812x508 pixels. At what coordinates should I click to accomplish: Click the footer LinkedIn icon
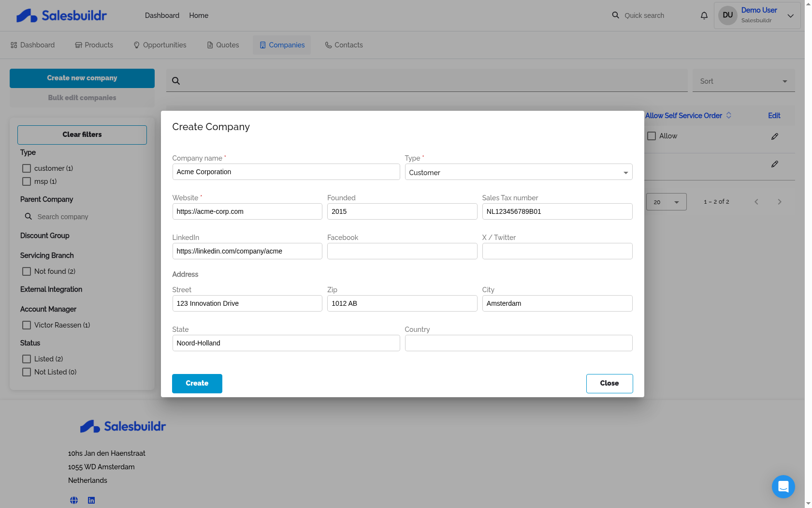tap(91, 500)
